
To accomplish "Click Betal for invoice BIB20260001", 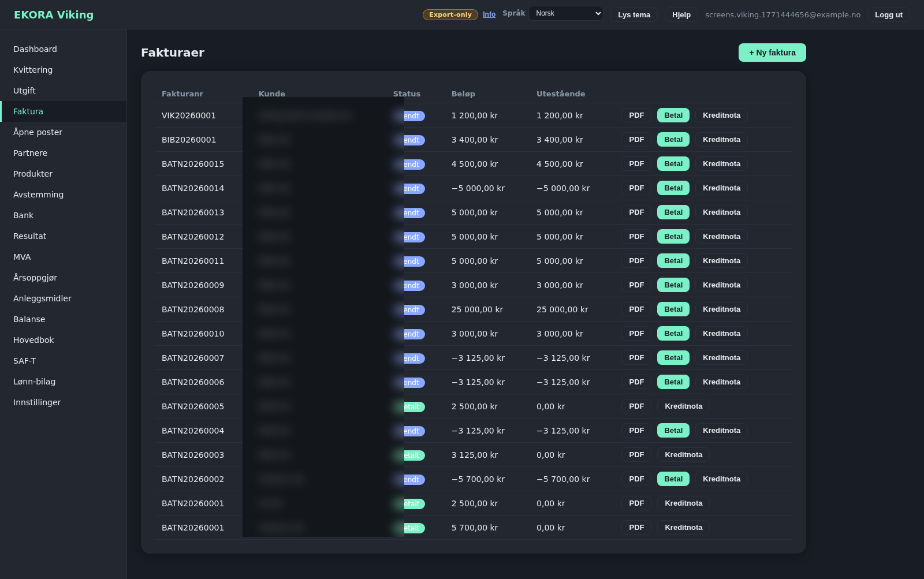I will 673,140.
